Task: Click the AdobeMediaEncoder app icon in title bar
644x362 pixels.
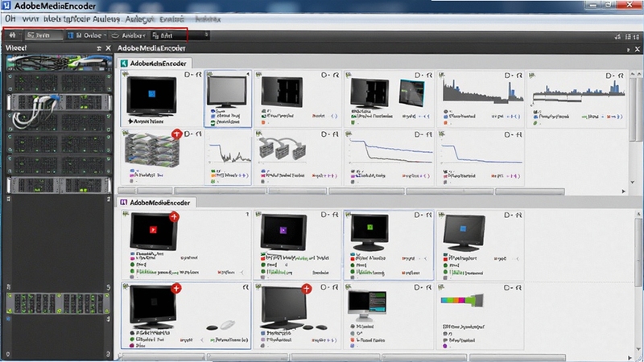Action: [x=6, y=6]
